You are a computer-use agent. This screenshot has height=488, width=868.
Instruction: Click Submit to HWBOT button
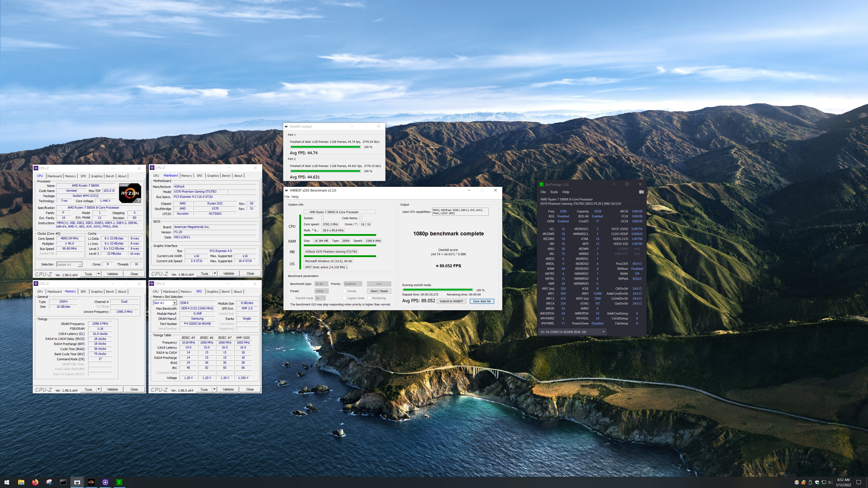point(451,301)
